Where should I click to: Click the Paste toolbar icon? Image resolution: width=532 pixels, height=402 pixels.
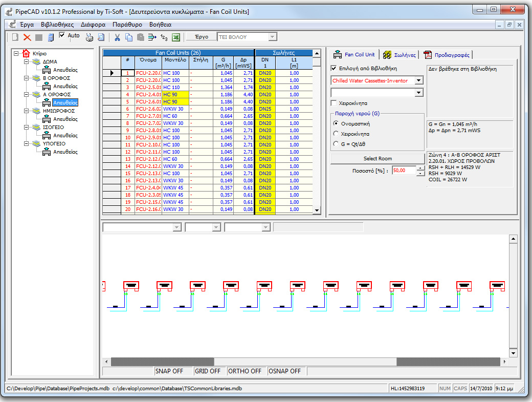pyautogui.click(x=140, y=36)
